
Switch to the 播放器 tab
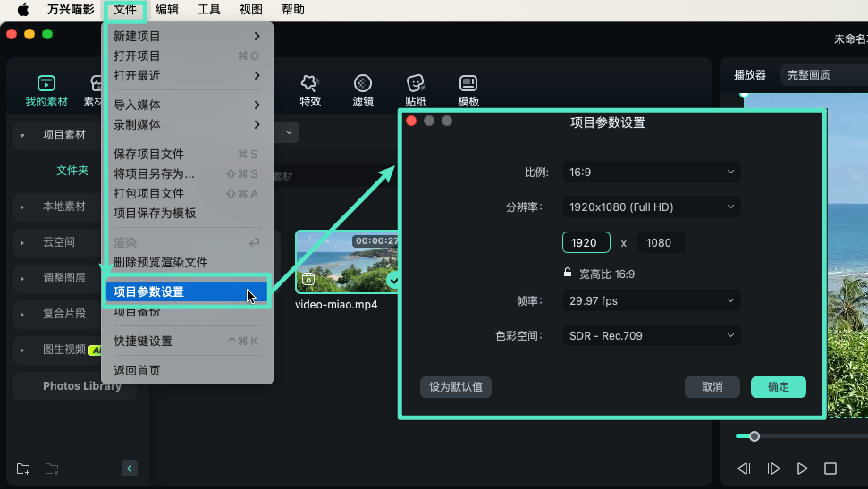(x=749, y=75)
